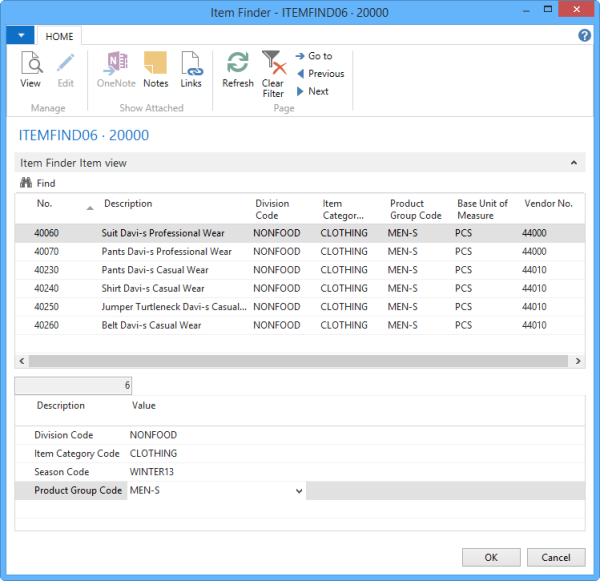Image resolution: width=600 pixels, height=581 pixels.
Task: Click vendor number 44010 in row 40260
Action: tap(534, 325)
